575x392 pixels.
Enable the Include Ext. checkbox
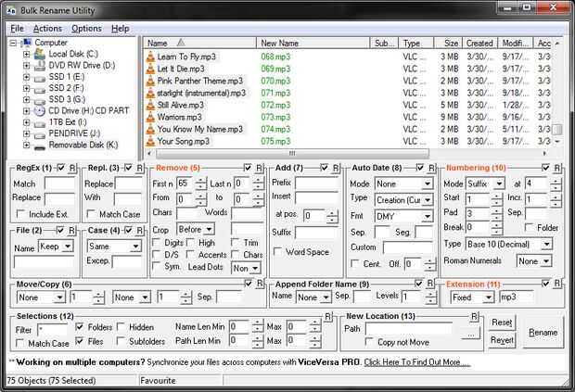click(20, 213)
